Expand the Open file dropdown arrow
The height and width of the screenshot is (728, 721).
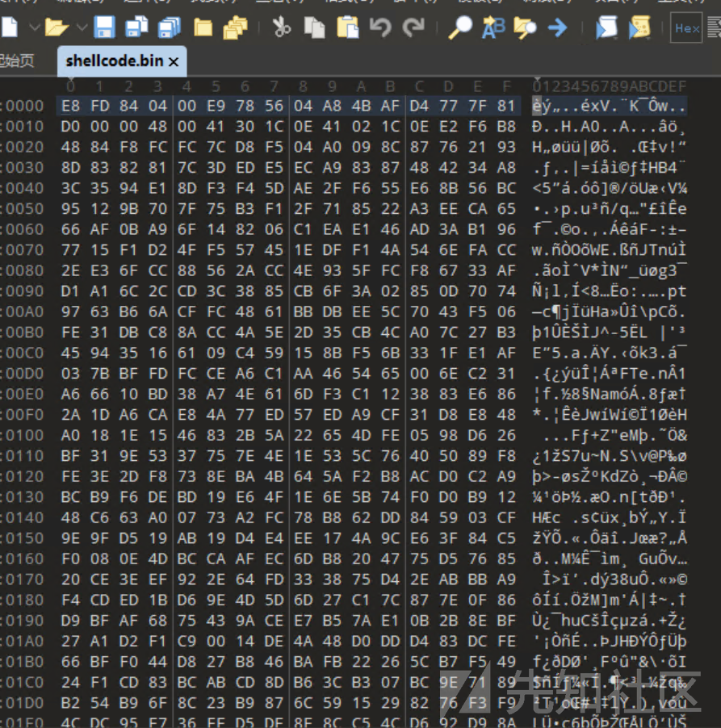coord(82,27)
